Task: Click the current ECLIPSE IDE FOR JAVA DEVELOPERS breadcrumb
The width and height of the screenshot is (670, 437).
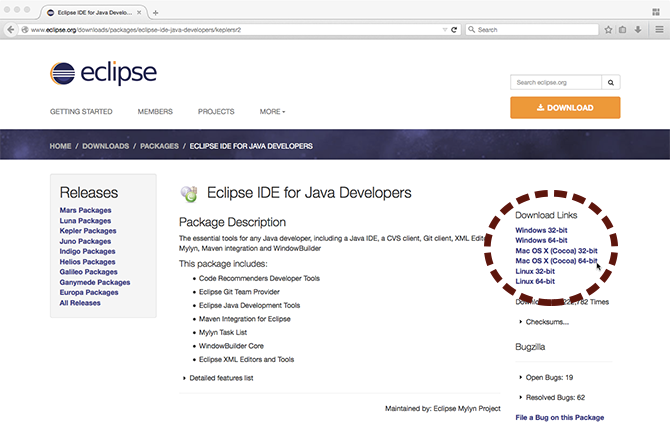Action: click(x=251, y=146)
